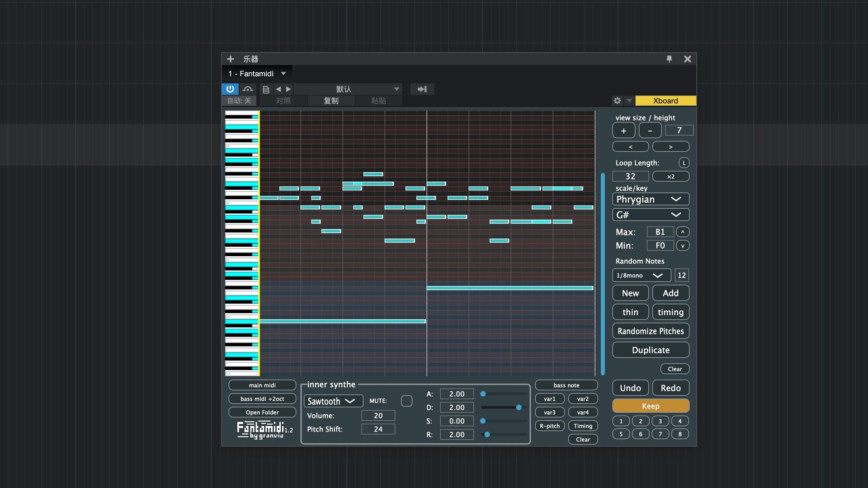Adjust the D decay slider handle

(x=519, y=408)
